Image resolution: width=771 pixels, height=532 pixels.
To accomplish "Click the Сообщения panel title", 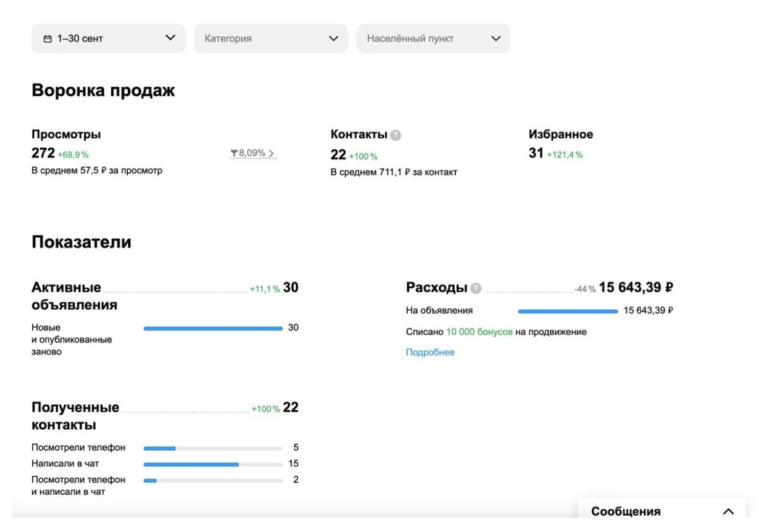I will (625, 511).
